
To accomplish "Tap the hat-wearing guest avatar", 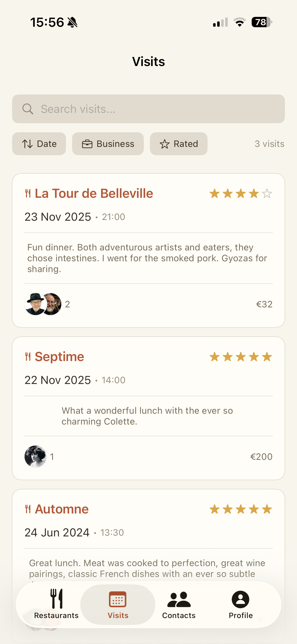I will tap(35, 304).
